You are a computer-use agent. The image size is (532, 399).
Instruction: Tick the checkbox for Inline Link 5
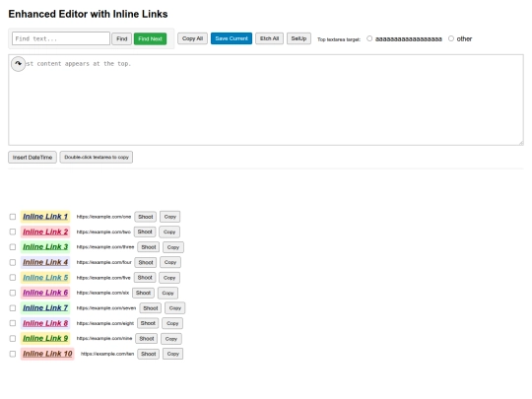(13, 278)
